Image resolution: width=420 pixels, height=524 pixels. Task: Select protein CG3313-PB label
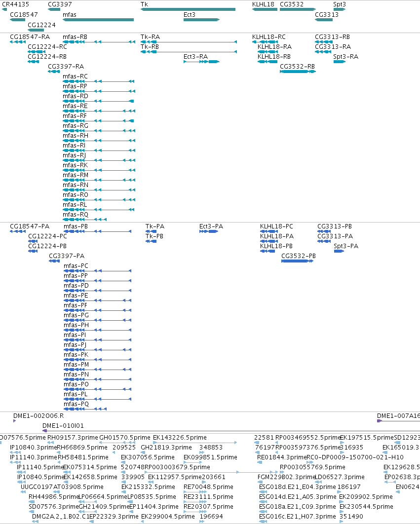[335, 226]
